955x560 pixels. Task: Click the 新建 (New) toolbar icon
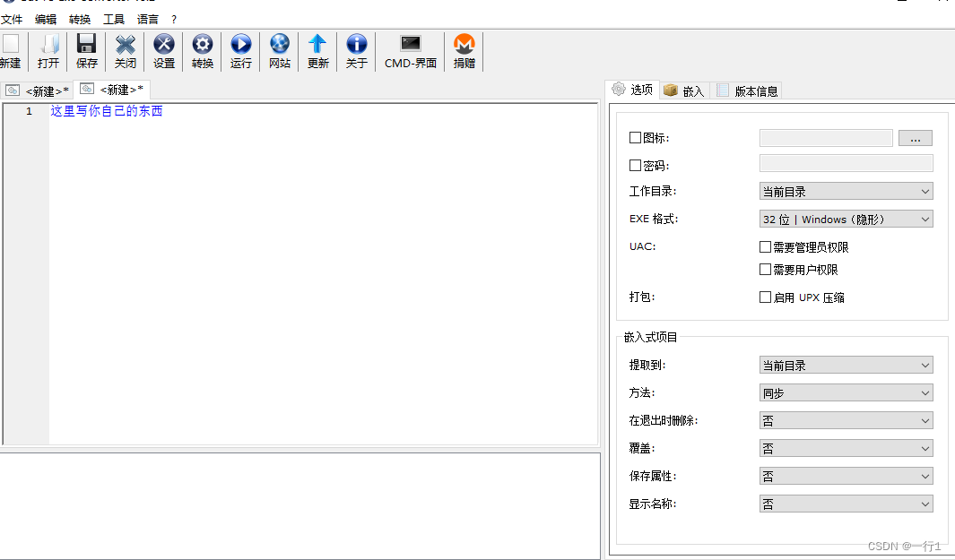[x=11, y=45]
